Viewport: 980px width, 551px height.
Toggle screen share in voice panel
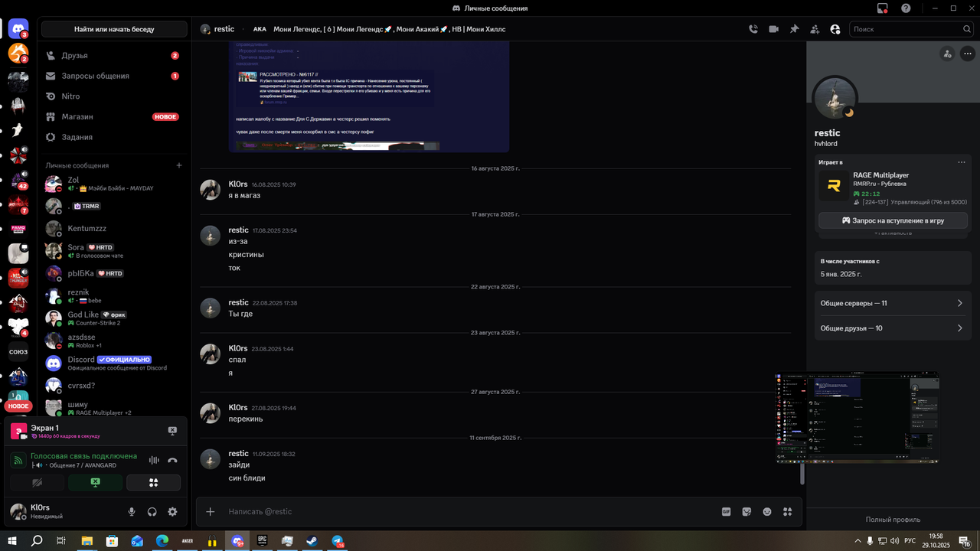[x=95, y=482]
